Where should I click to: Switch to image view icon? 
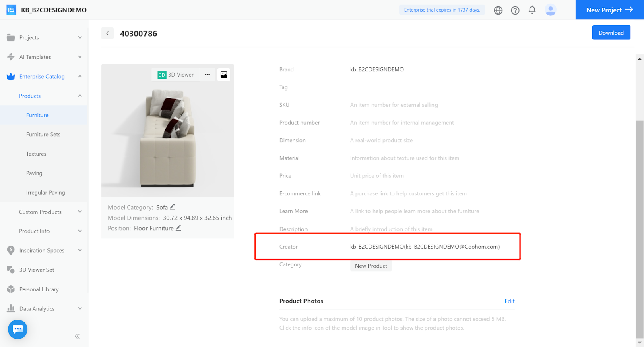pos(224,75)
